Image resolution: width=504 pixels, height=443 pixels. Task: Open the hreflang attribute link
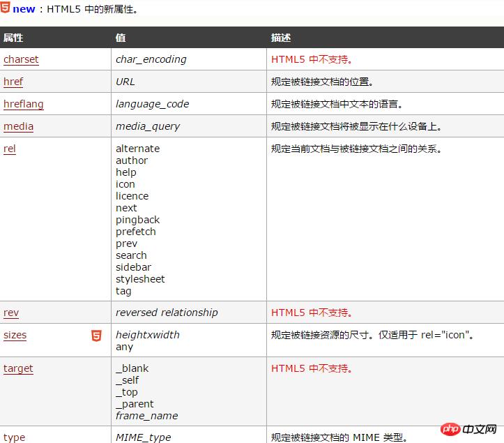pyautogui.click(x=24, y=104)
